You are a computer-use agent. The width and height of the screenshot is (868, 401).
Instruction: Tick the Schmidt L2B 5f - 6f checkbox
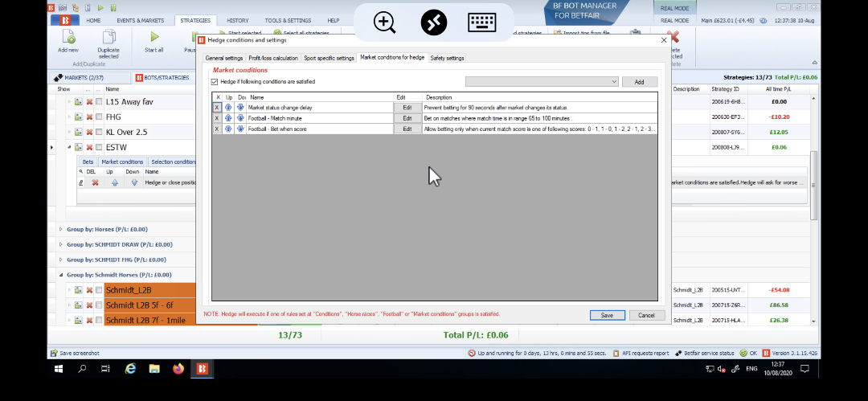click(x=99, y=305)
